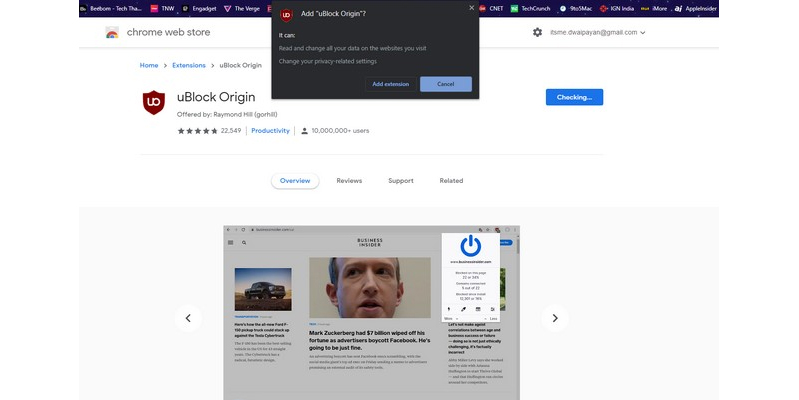Click the blue power icon in preview

(471, 246)
